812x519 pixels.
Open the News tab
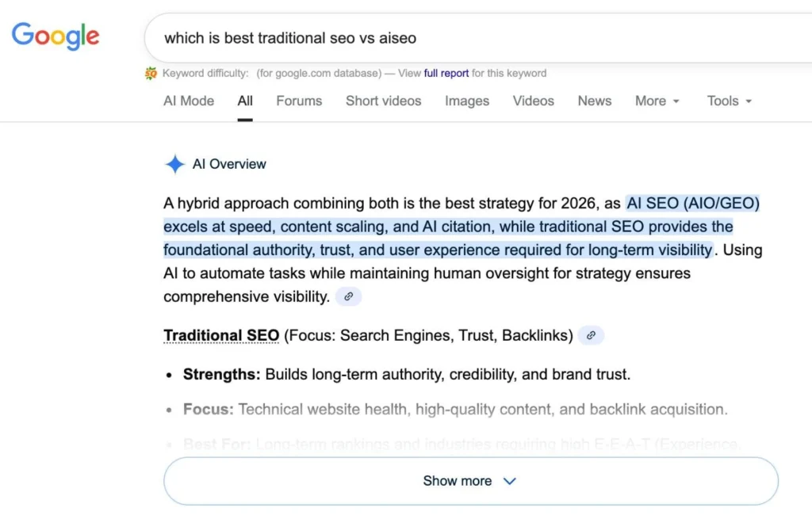tap(595, 101)
